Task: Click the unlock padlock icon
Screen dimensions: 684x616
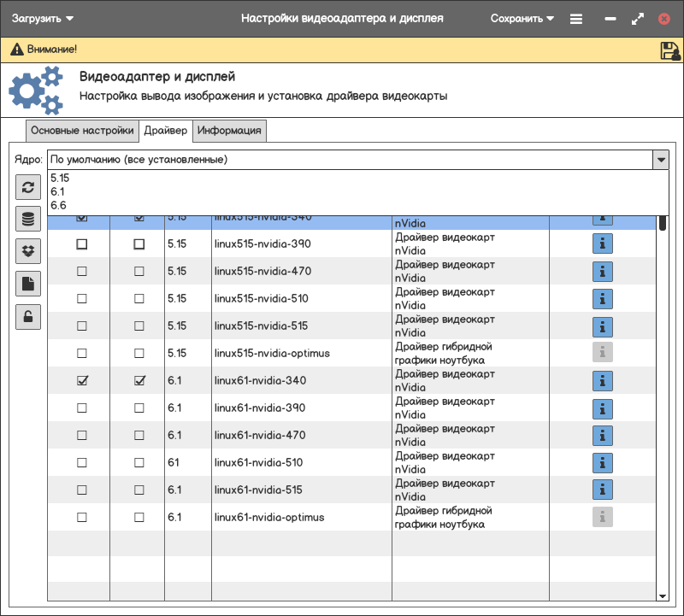Action: pos(28,316)
